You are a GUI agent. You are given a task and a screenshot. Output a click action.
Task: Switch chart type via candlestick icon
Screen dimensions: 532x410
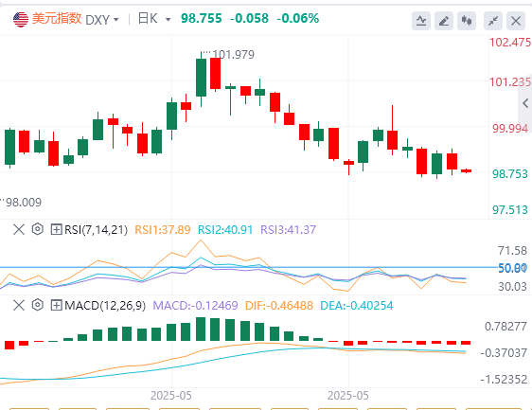tap(467, 21)
